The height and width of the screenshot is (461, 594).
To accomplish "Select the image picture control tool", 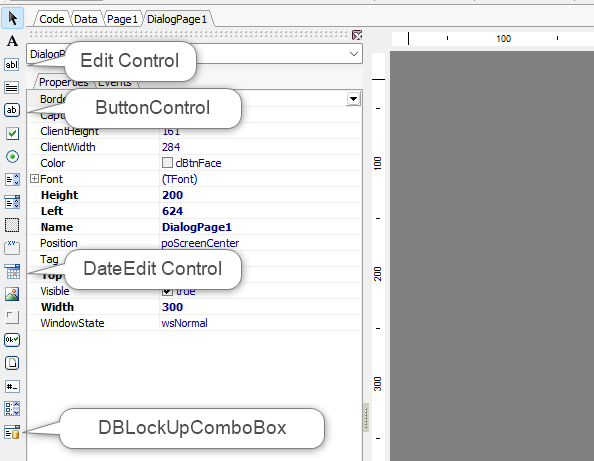I will click(12, 294).
